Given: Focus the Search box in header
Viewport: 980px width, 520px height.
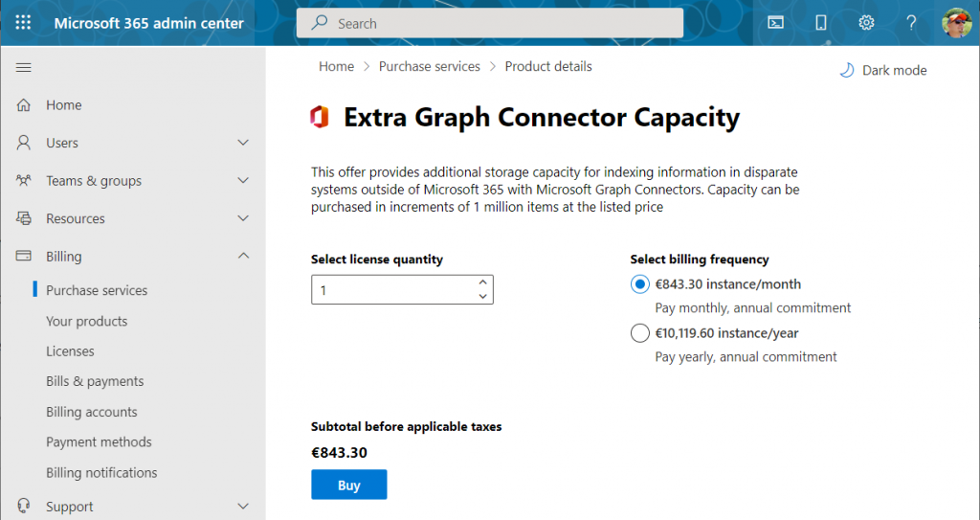Looking at the screenshot, I should pos(490,23).
